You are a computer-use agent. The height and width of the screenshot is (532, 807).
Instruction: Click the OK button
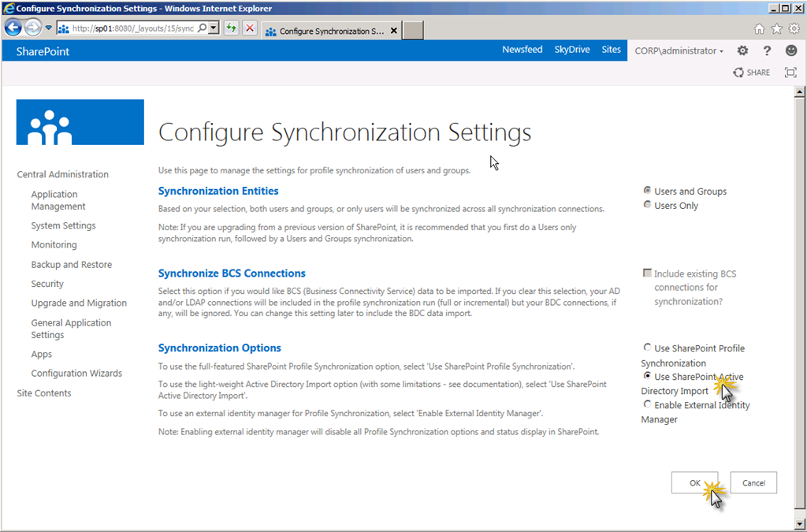tap(695, 482)
